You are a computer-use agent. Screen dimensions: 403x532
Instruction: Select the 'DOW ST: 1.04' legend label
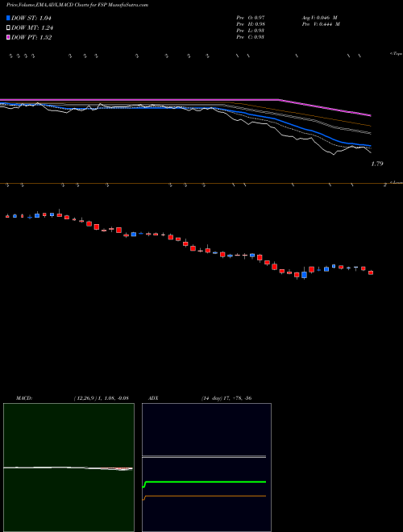coord(31,19)
